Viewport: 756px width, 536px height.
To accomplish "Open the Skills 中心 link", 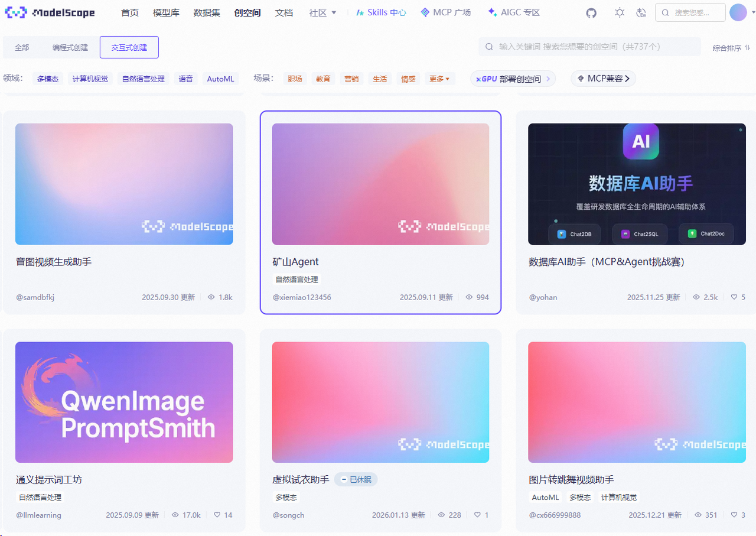I will coord(381,12).
